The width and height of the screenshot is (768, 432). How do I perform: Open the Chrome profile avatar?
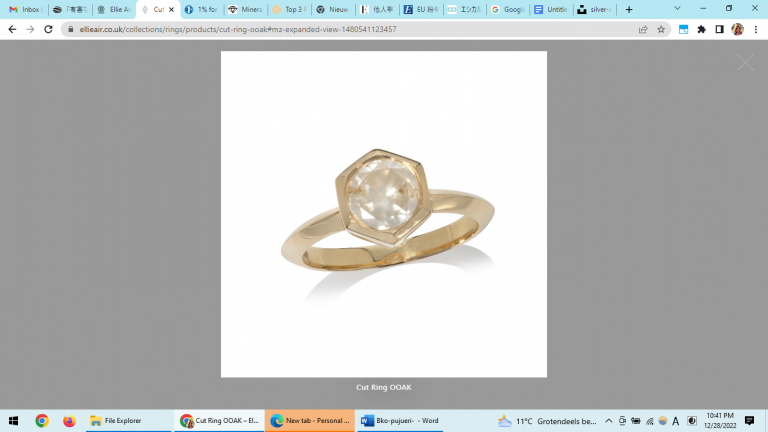pyautogui.click(x=737, y=29)
